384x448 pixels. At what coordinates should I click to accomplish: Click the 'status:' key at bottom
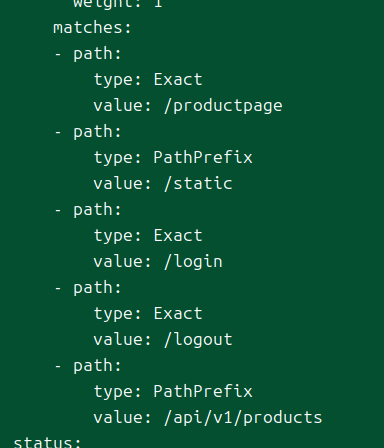[47, 442]
